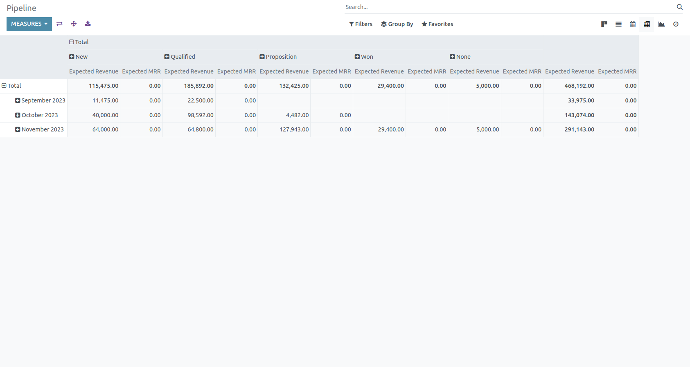Click October 2023 Proposition Expected Revenue cell

(284, 115)
